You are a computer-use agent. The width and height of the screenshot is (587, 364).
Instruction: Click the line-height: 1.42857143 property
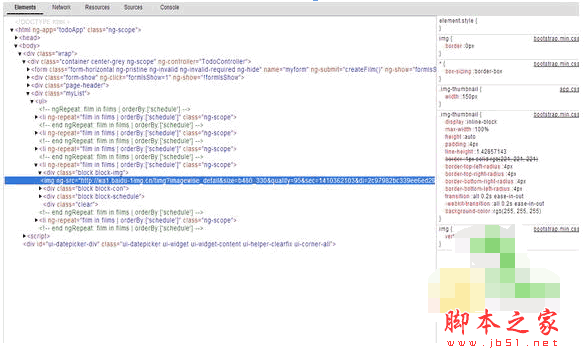pyautogui.click(x=475, y=152)
